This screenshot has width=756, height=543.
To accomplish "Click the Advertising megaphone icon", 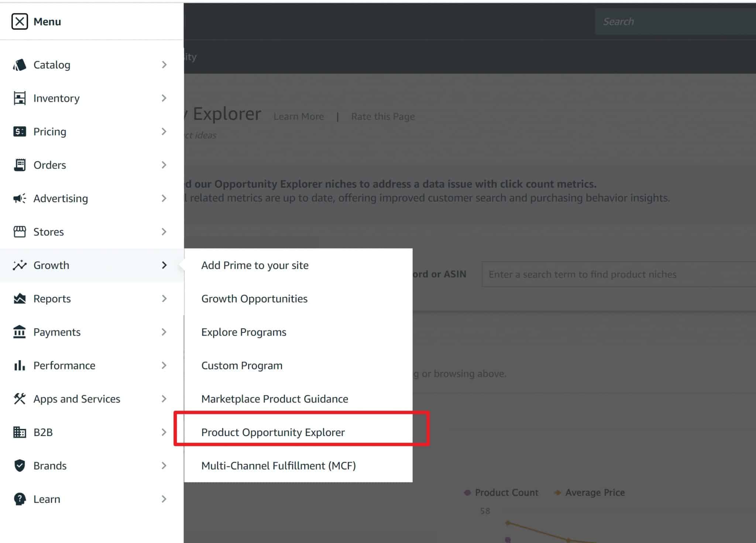I will pyautogui.click(x=20, y=198).
